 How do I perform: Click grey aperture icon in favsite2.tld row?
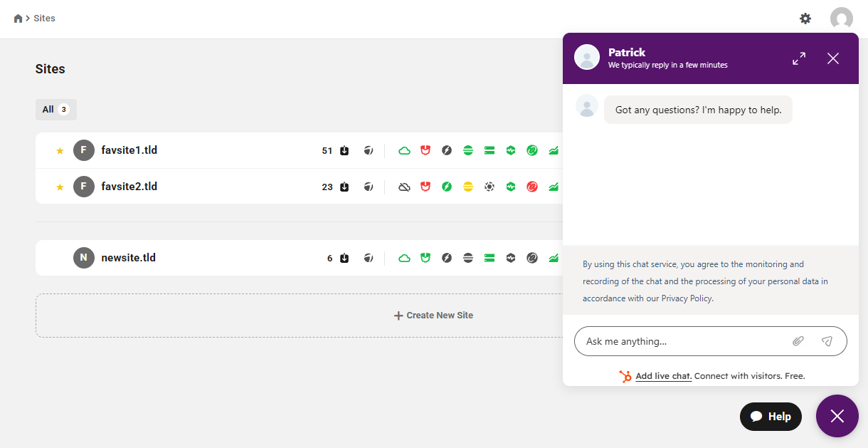coord(489,187)
